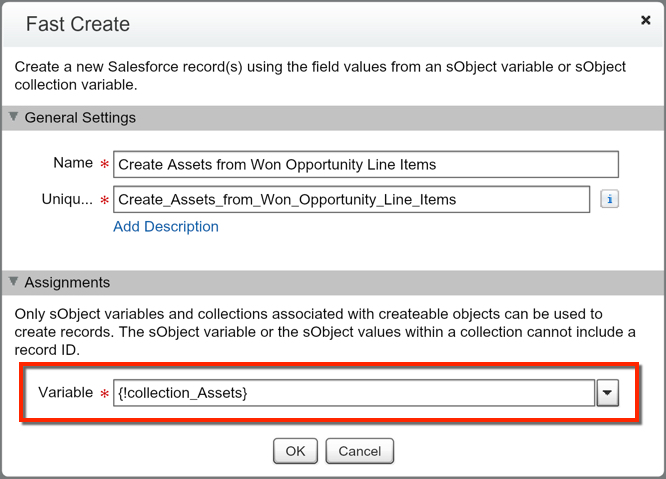Click the Fast Create title text
666x479 pixels.
coord(77,23)
